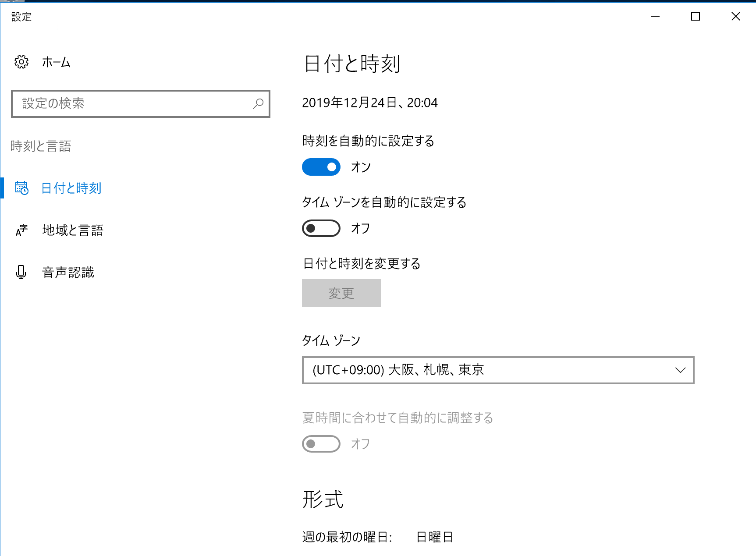Click the minimize icon on the window
The height and width of the screenshot is (556, 756).
click(655, 16)
